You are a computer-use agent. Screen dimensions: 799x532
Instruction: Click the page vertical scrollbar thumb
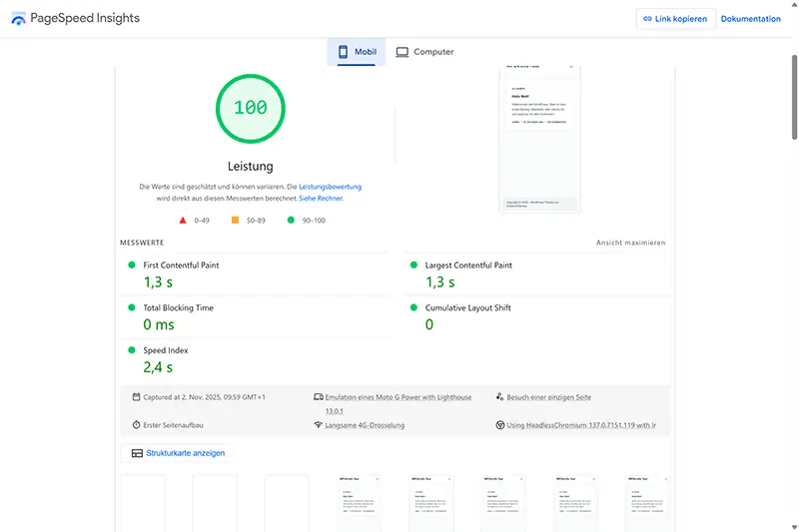794,97
